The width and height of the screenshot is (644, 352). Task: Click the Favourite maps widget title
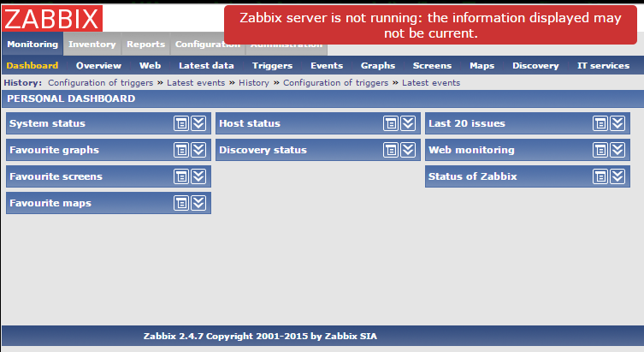(x=50, y=203)
